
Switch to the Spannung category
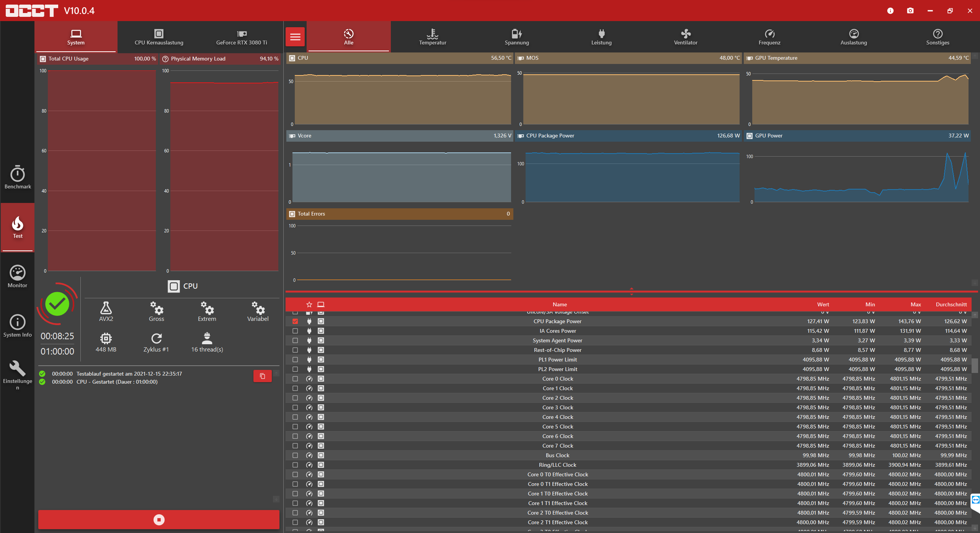click(x=516, y=36)
